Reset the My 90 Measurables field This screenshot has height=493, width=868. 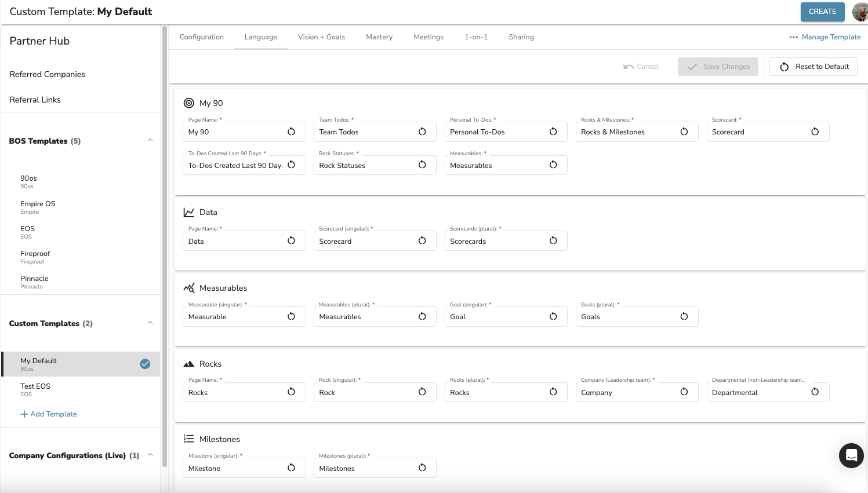coord(554,165)
